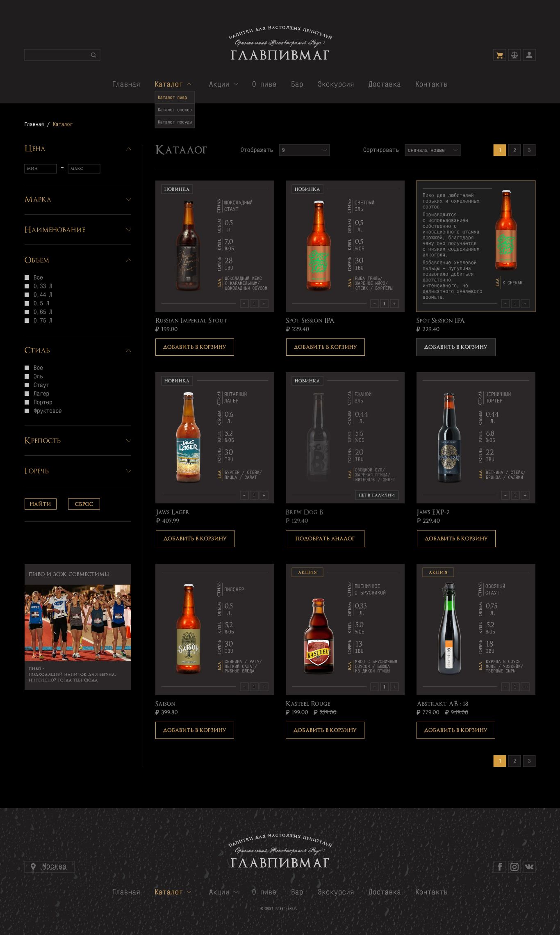Increase quantity for Jaws Lager
The width and height of the screenshot is (560, 935).
click(264, 495)
